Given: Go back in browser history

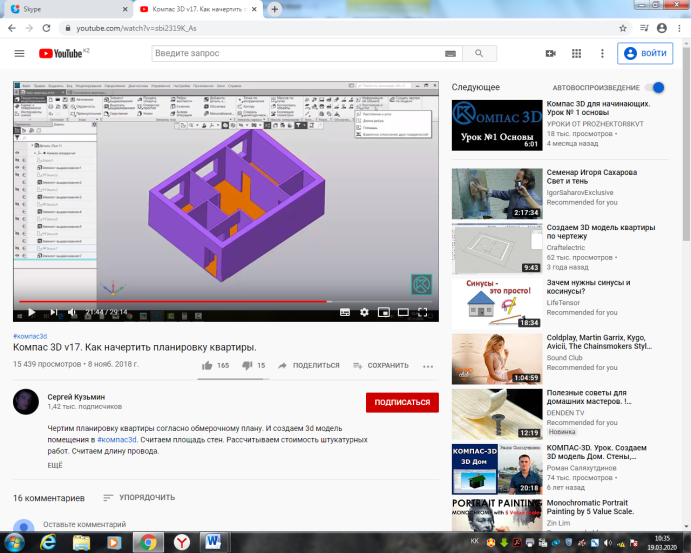Looking at the screenshot, I should pyautogui.click(x=12, y=28).
